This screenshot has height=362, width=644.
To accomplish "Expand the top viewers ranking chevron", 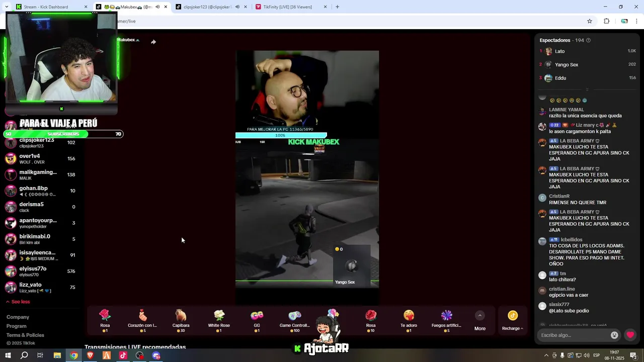I will [x=587, y=89].
